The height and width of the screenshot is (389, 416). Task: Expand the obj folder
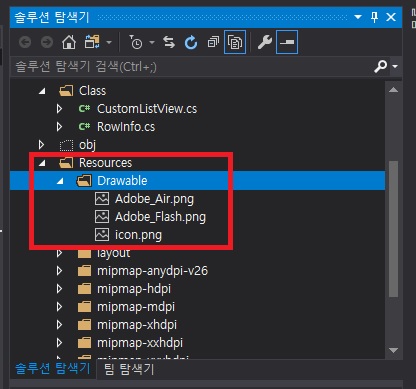[41, 145]
